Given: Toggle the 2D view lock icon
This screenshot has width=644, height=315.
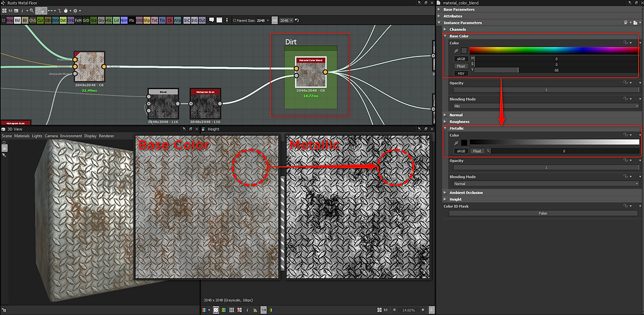Looking at the screenshot, I should point(431,310).
